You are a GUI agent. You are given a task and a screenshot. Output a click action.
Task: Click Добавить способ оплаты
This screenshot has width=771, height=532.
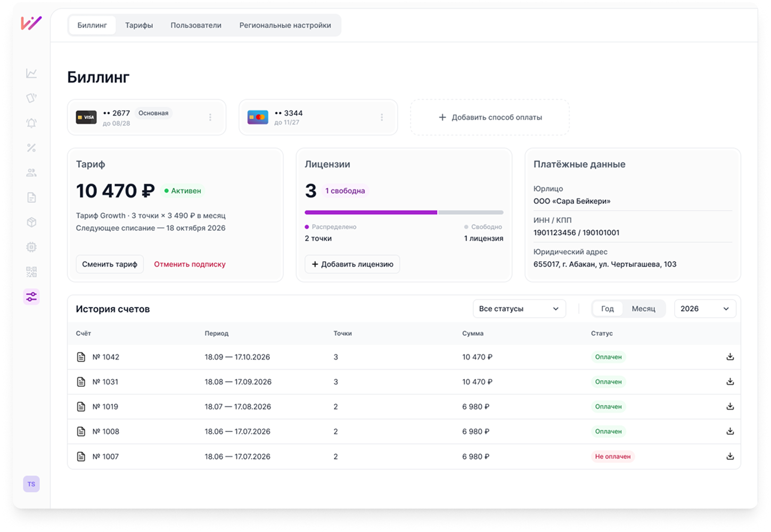(x=490, y=117)
